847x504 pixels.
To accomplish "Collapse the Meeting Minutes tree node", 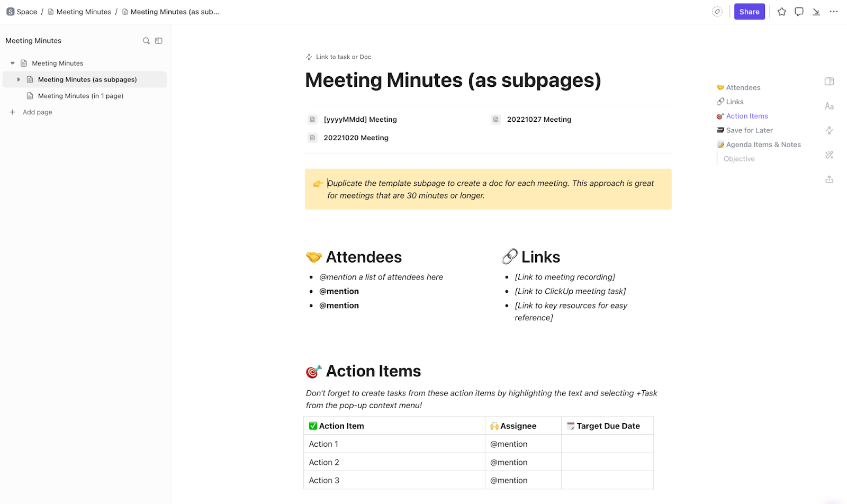I will pyautogui.click(x=13, y=63).
